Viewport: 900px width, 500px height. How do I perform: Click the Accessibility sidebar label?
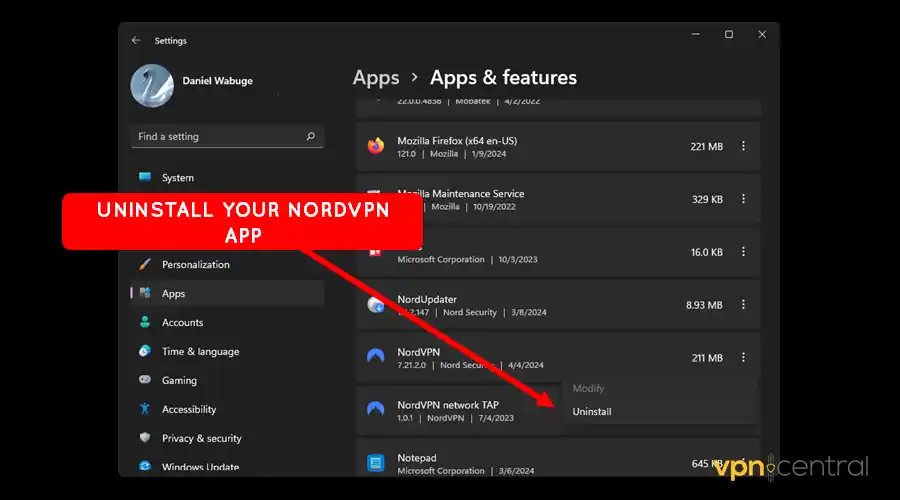tap(189, 409)
